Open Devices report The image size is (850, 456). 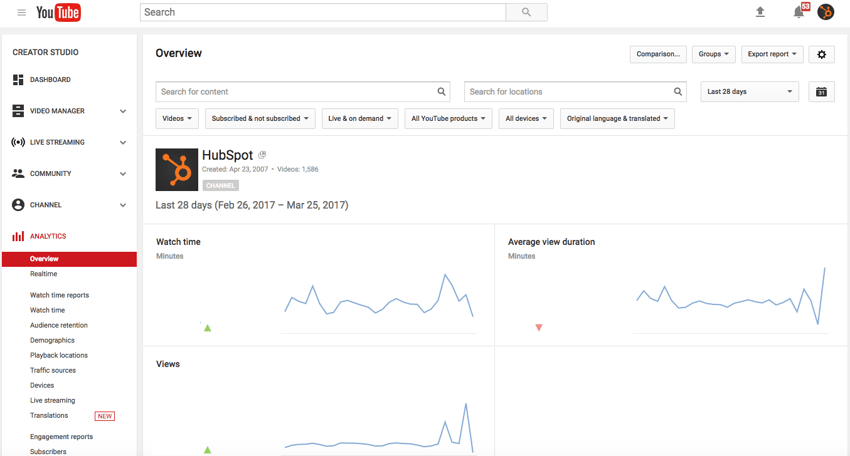click(x=42, y=386)
